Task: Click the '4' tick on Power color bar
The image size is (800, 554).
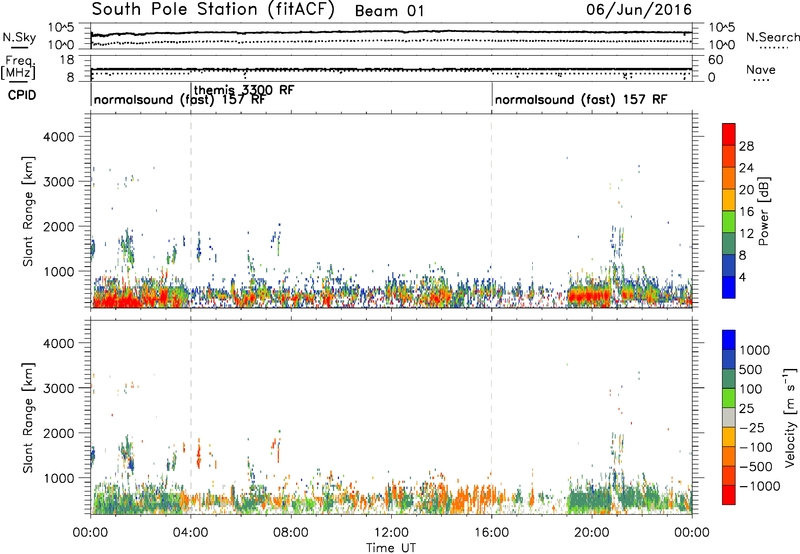Action: (742, 278)
